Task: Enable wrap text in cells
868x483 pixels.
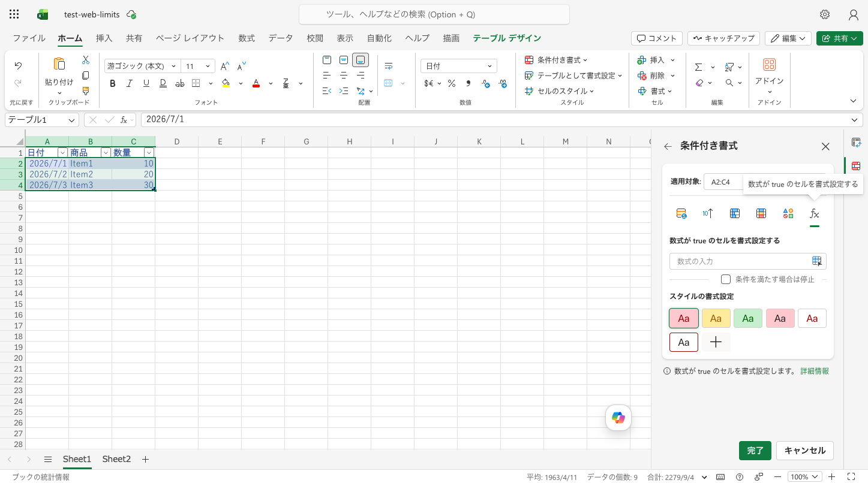Action: [388, 66]
